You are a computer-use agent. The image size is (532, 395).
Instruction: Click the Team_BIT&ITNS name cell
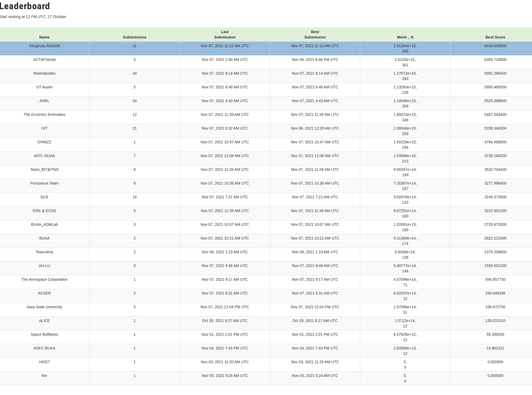44,169
